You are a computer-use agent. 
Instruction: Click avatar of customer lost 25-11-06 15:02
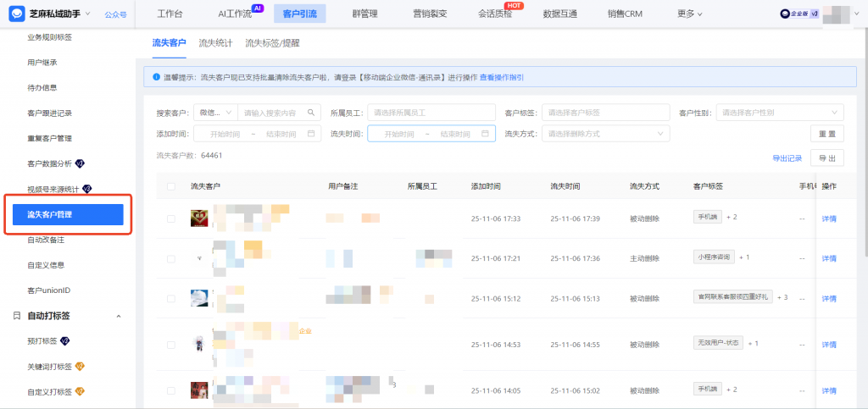coord(198,390)
